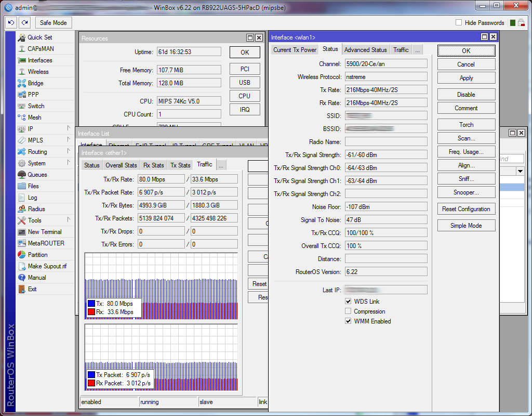Click the blue Tx color legend swatch
532x416 pixels.
[91, 304]
